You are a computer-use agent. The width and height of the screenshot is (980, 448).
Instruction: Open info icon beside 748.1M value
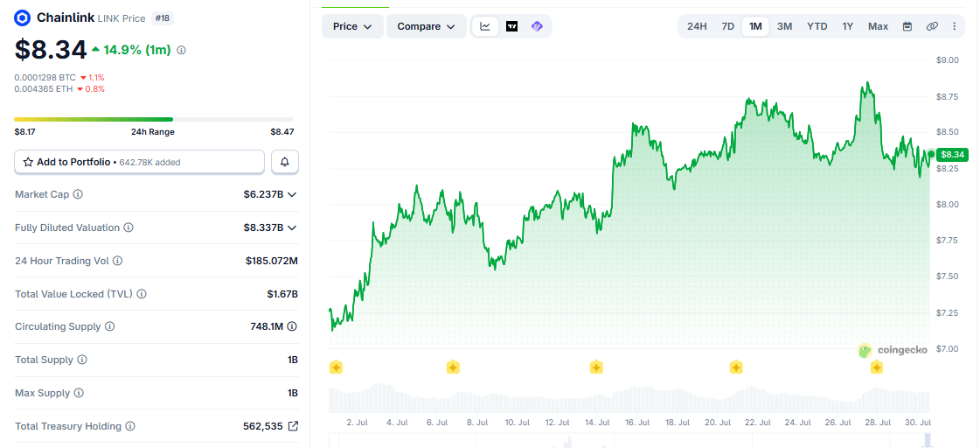tap(293, 326)
